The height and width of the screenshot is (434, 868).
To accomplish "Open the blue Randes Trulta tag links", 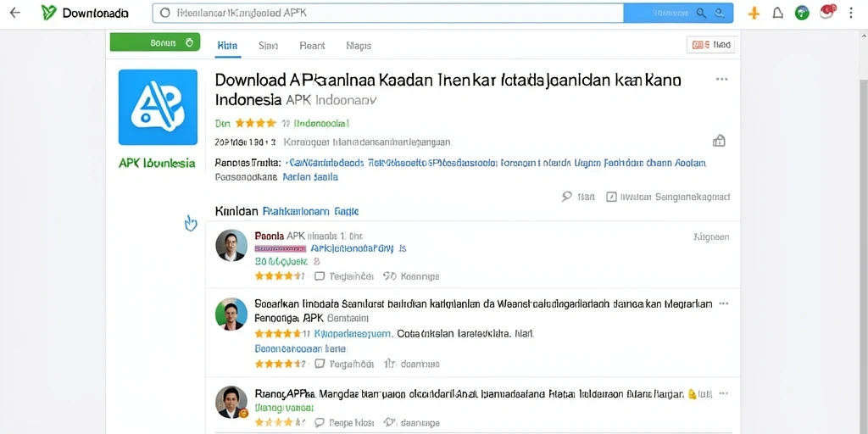I will click(x=497, y=164).
